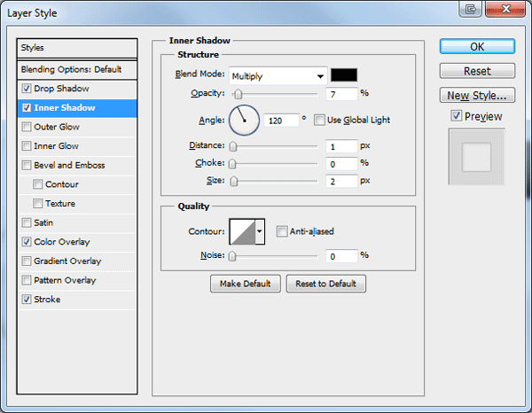Screen dimensions: 532x413
Task: Enable the Outer Glow checkbox
Action: tap(27, 127)
